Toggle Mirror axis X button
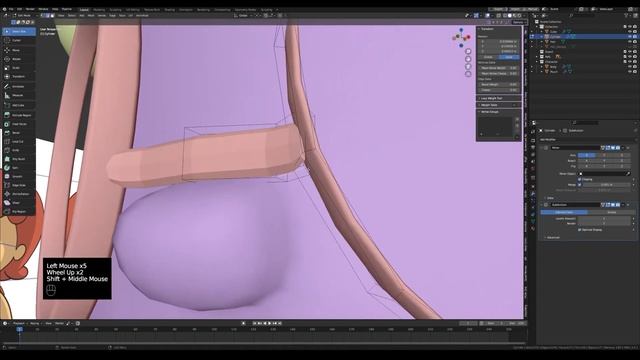This screenshot has width=640, height=360. coord(587,155)
